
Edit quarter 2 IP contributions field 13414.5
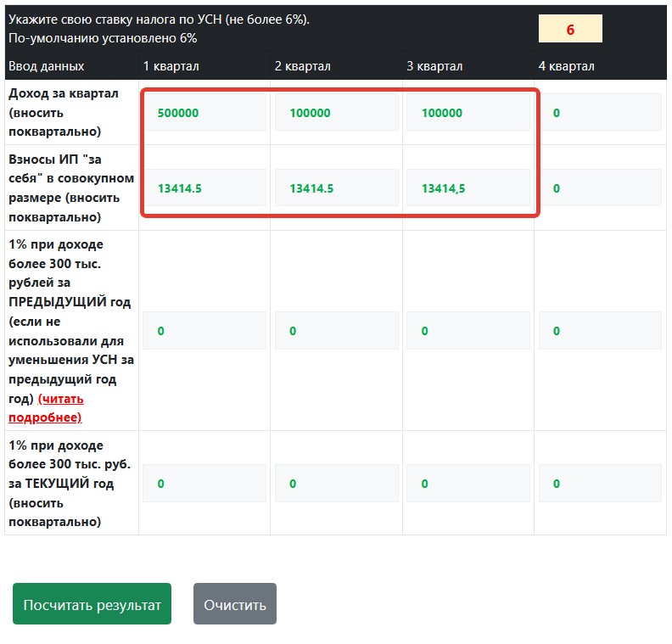tap(337, 188)
